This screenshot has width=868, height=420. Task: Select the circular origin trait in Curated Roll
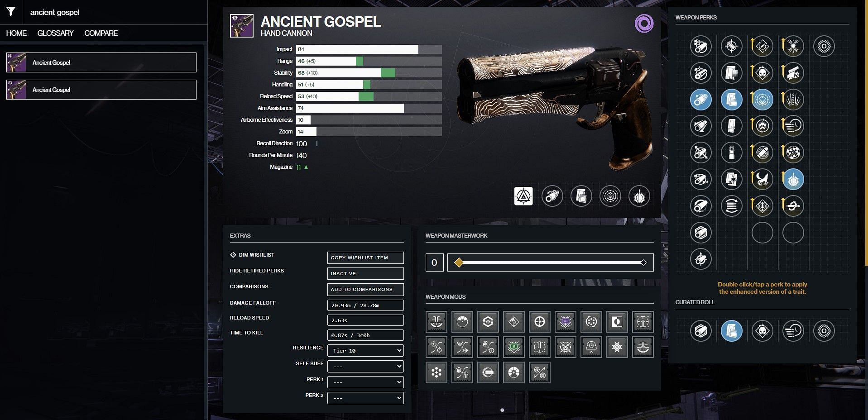[x=824, y=331]
